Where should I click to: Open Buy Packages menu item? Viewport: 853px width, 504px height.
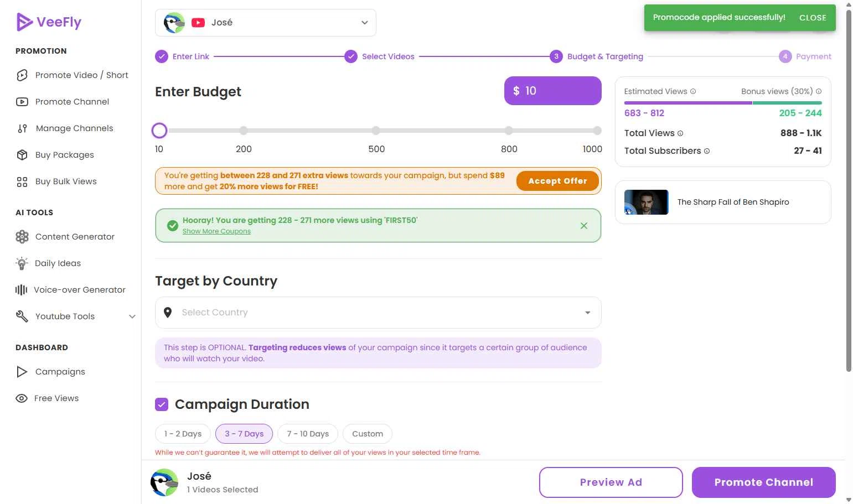coord(65,155)
